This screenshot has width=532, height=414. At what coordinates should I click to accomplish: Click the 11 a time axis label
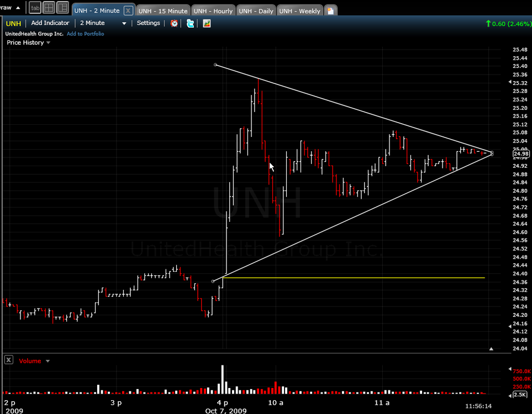[382, 402]
